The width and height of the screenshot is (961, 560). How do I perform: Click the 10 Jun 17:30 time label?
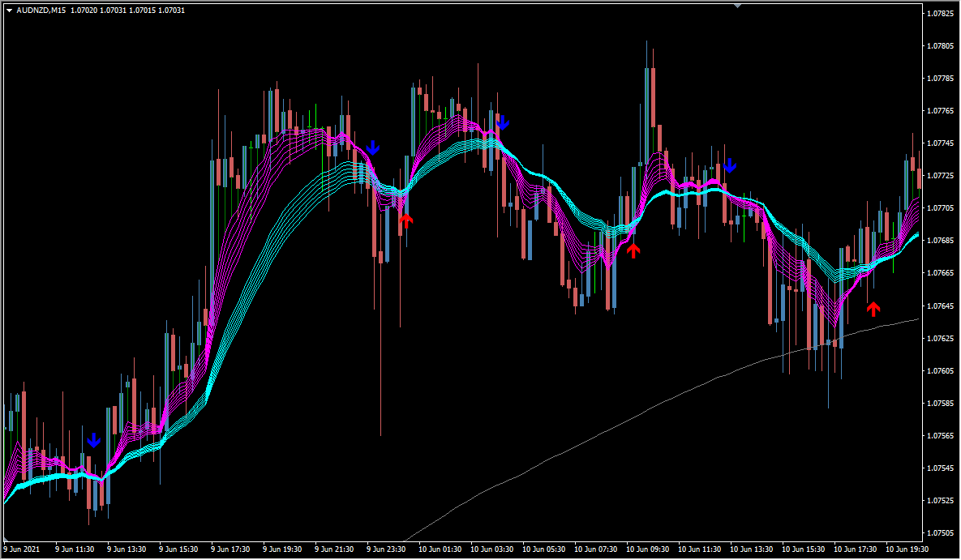[856, 549]
